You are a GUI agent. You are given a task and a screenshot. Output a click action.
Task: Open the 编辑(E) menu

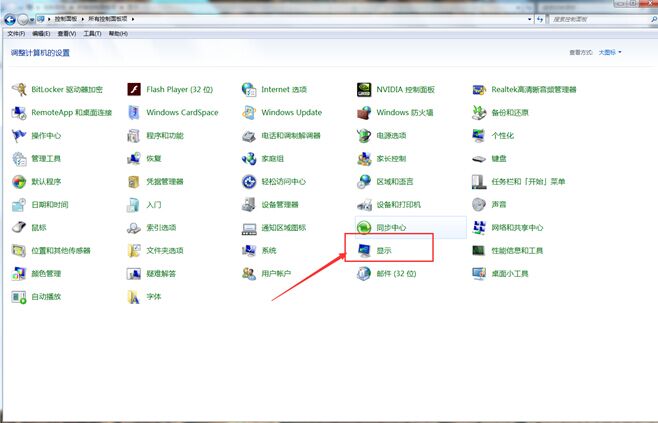pos(41,34)
